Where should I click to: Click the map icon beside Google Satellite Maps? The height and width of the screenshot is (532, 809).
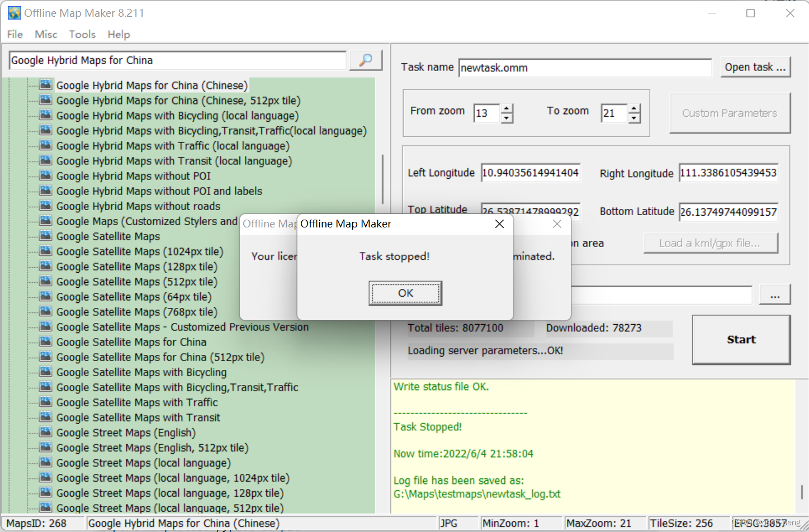45,236
